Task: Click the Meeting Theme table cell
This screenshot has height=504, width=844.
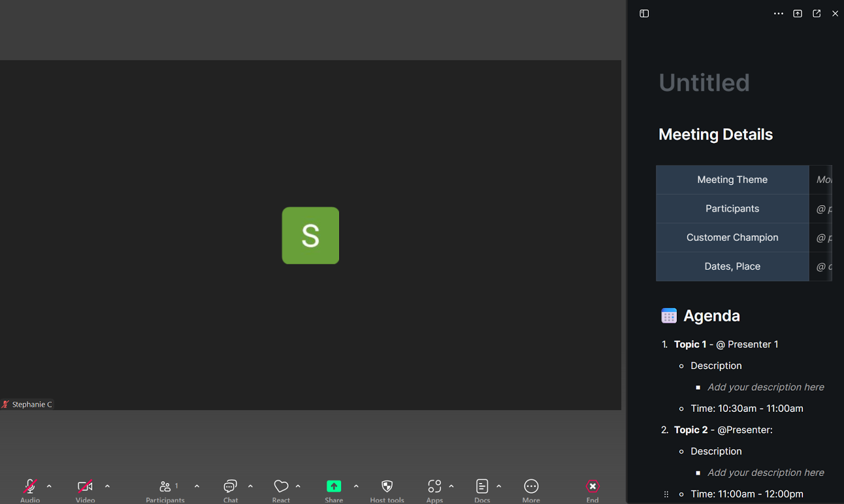Action: (732, 179)
